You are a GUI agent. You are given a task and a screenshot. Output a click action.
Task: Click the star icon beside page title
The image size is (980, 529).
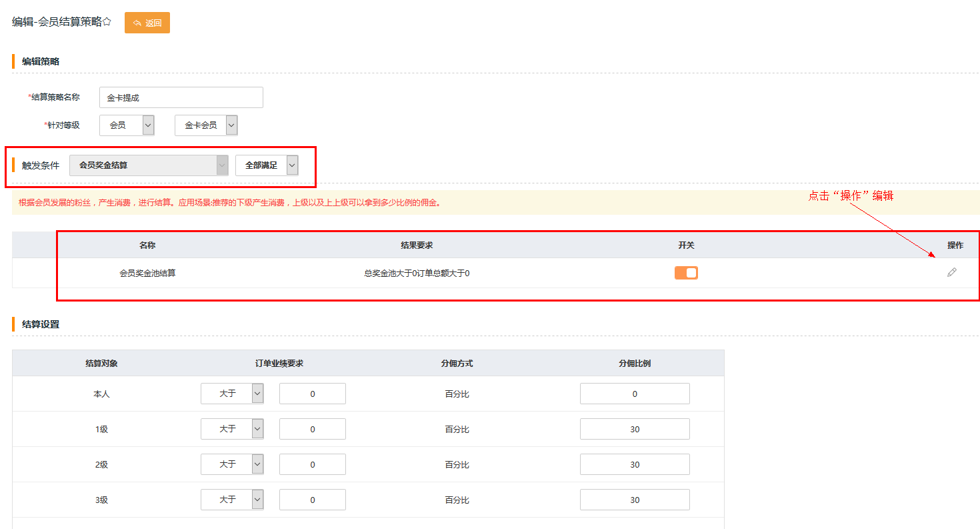click(x=107, y=21)
